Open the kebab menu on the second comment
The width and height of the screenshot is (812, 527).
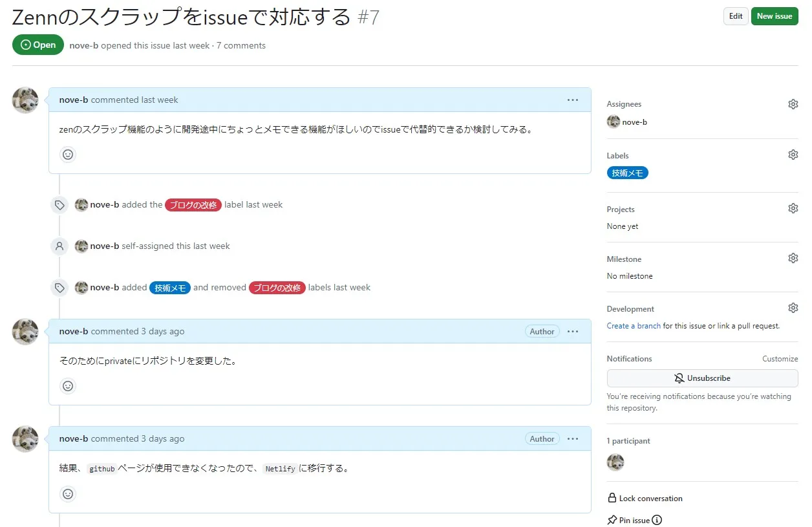[573, 331]
